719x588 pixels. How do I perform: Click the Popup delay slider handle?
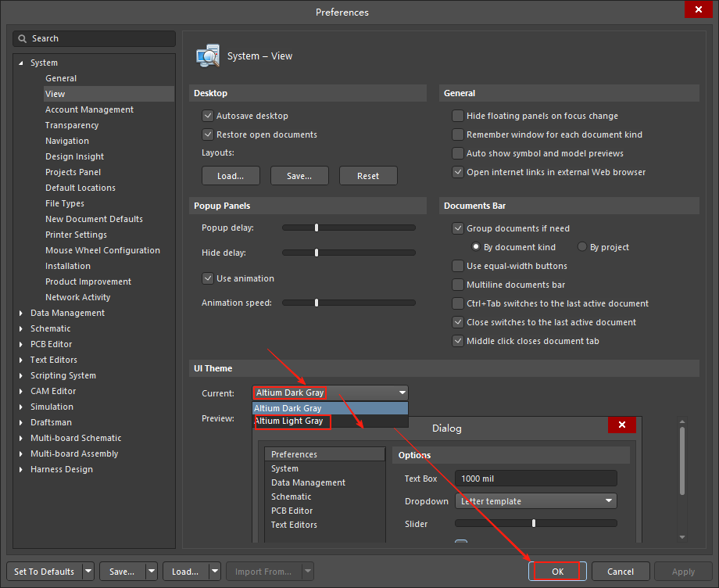pos(317,228)
